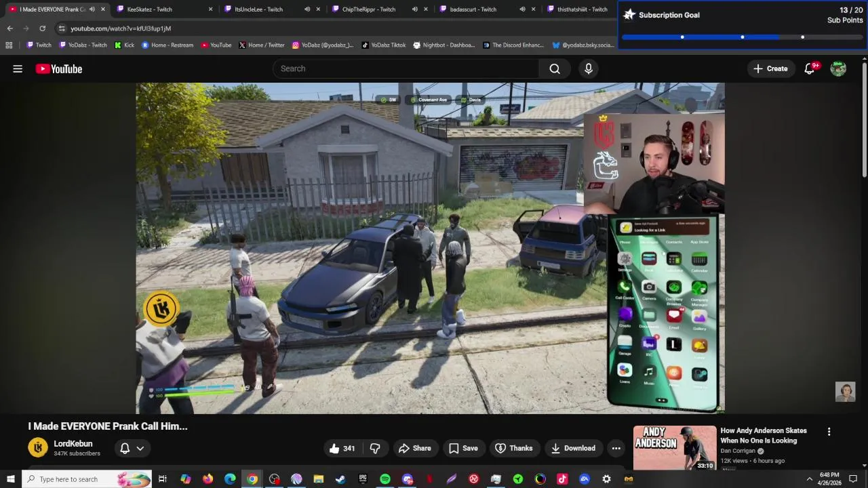The height and width of the screenshot is (488, 868).
Task: Open the LordKebun channel name link
Action: pos(73,444)
